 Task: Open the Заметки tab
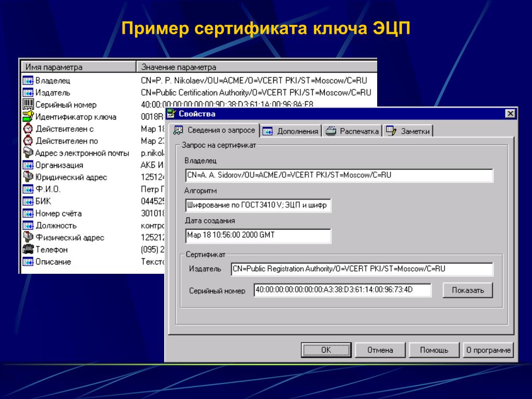click(x=408, y=131)
